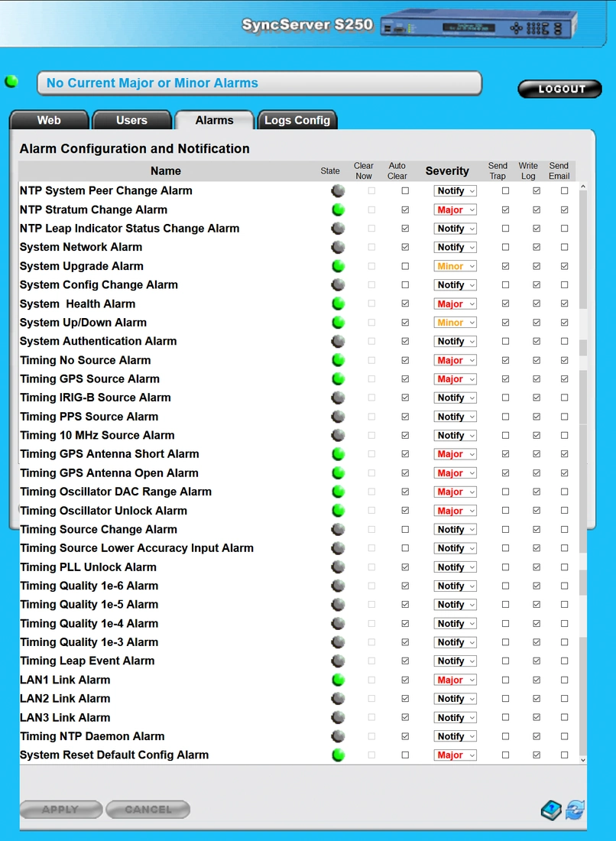Click state indicator for System Upgrade Alarm
Viewport: 616px width, 841px height.
click(339, 266)
